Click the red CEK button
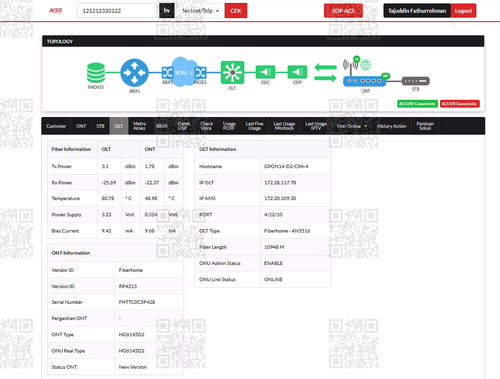 tap(236, 11)
